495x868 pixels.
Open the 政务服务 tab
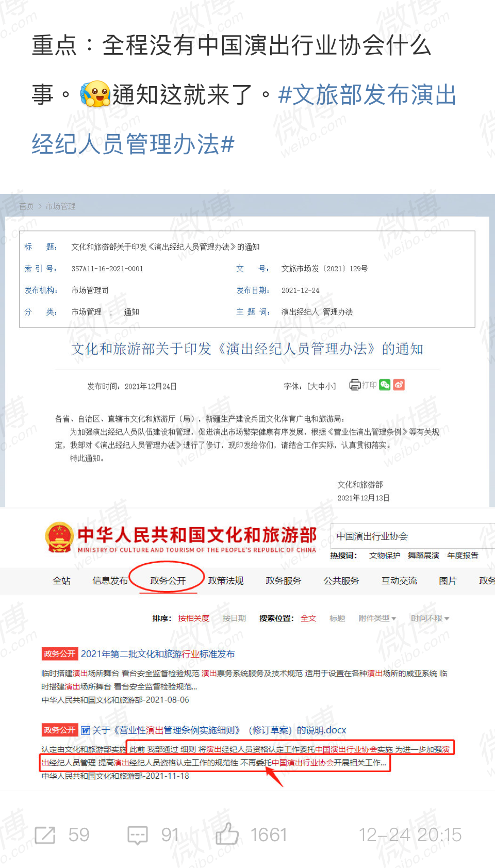[x=283, y=581]
